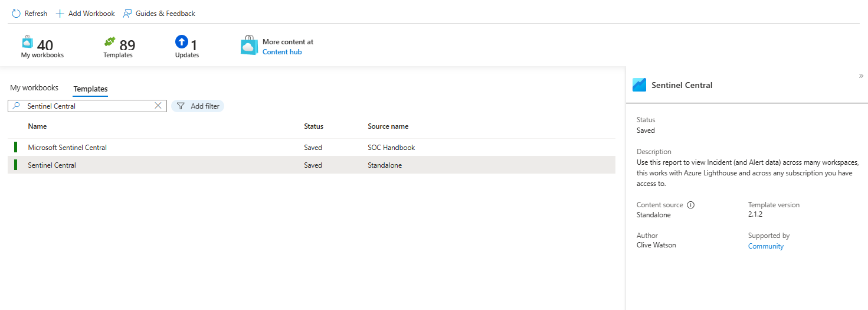Click the Refresh circular arrow icon
This screenshot has height=310, width=868.
16,14
